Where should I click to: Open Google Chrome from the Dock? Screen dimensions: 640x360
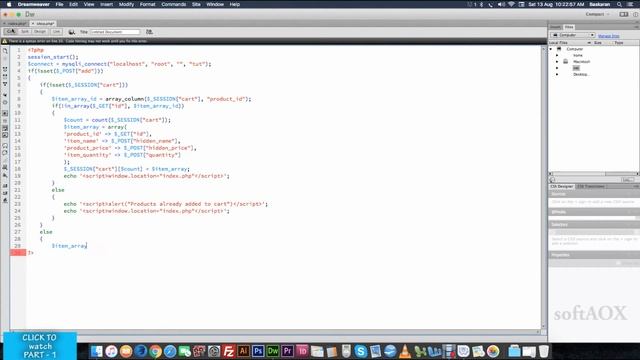[x=155, y=351]
